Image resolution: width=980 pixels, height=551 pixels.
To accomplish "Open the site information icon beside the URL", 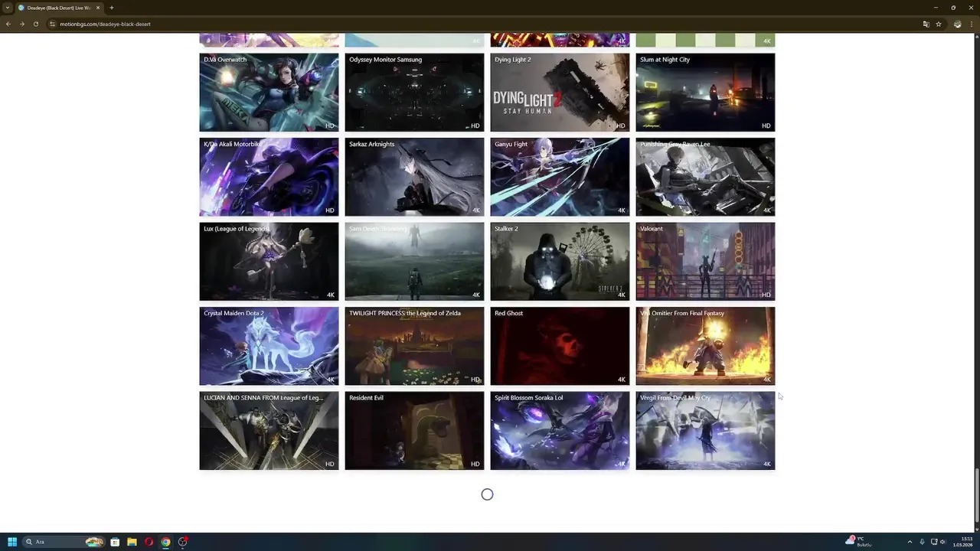I will point(53,24).
